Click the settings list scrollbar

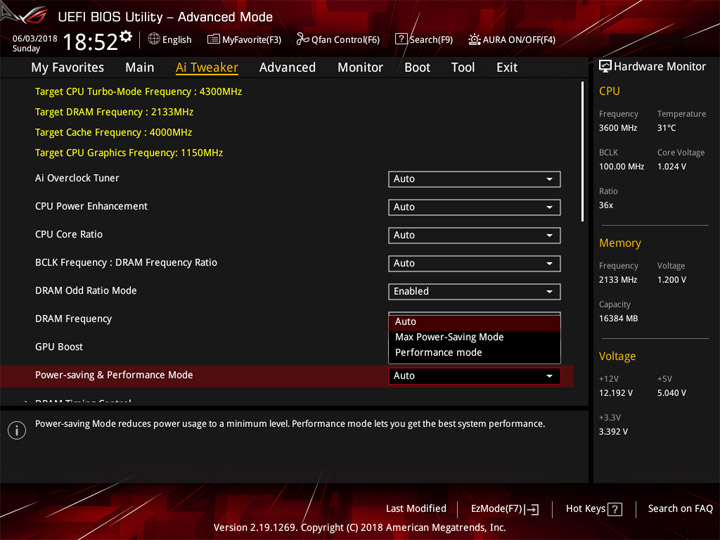[x=582, y=152]
